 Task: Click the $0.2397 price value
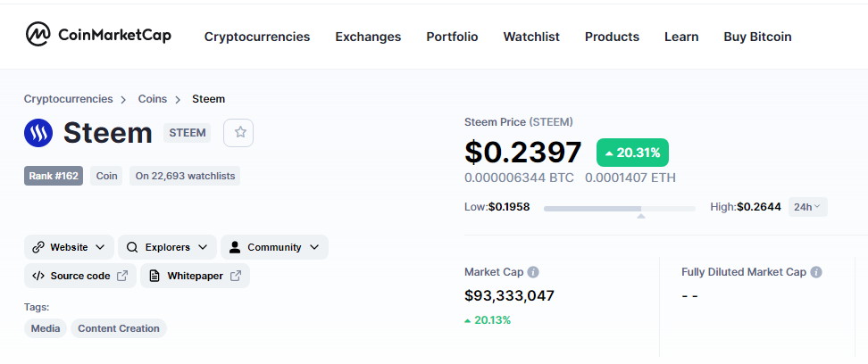pyautogui.click(x=523, y=153)
